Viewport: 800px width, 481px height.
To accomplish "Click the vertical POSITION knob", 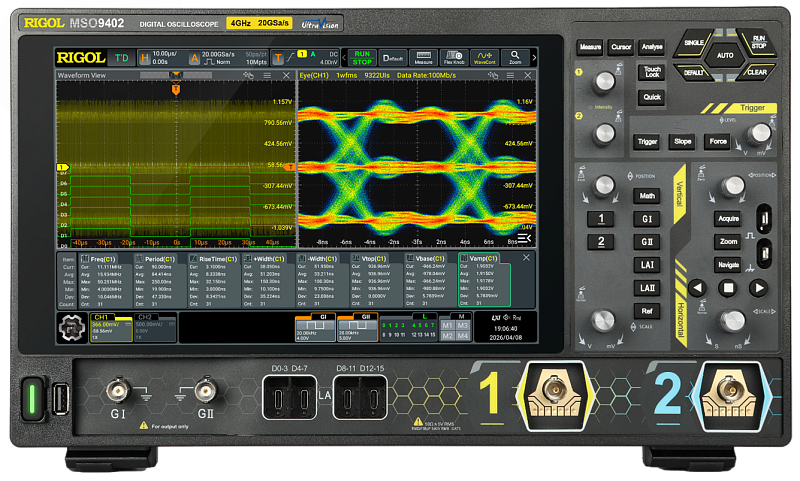I will point(604,185).
